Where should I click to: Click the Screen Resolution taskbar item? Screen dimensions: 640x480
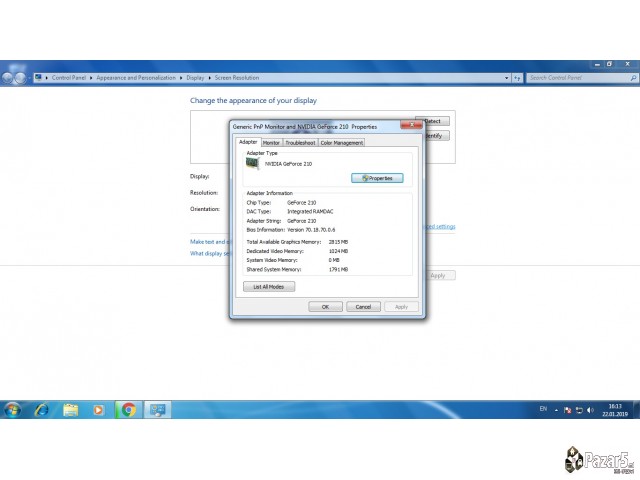point(157,409)
